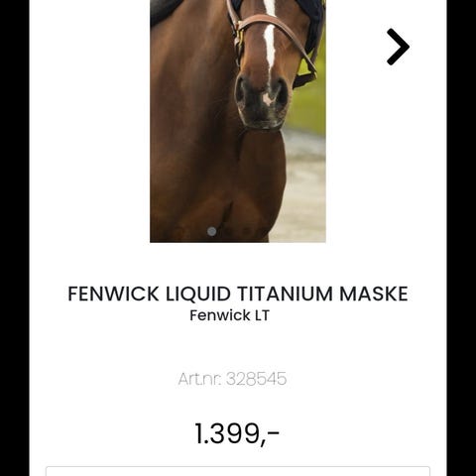Image resolution: width=476 pixels, height=476 pixels.
Task: Tap the first slide dot on photo
Action: [x=211, y=231]
